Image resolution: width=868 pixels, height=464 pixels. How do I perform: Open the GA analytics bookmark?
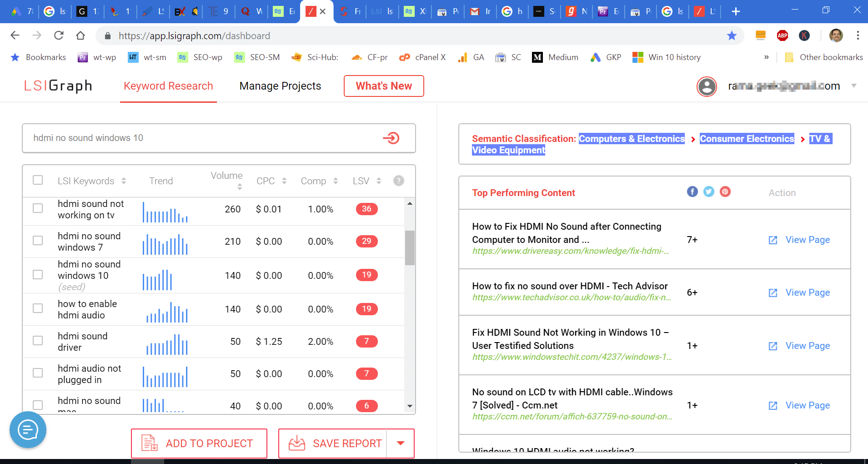pos(471,57)
